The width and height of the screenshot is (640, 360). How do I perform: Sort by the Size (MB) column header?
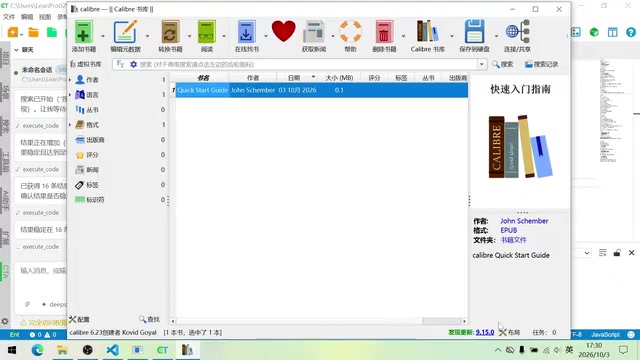tap(339, 78)
